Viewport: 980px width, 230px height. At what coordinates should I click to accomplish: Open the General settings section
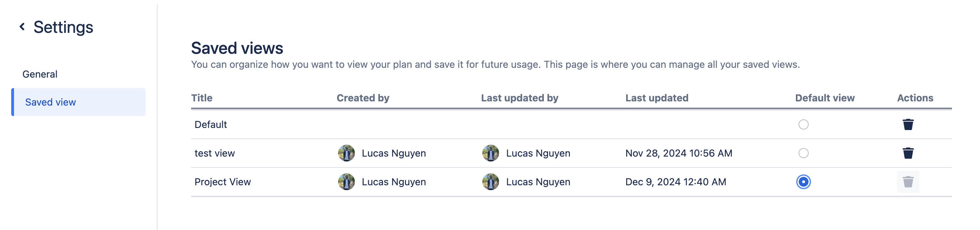click(40, 74)
